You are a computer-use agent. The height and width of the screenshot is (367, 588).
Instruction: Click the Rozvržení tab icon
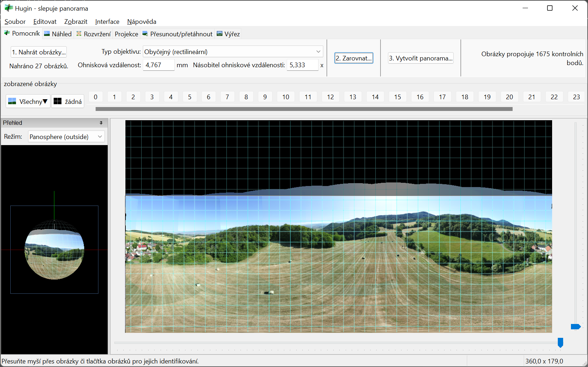[79, 34]
